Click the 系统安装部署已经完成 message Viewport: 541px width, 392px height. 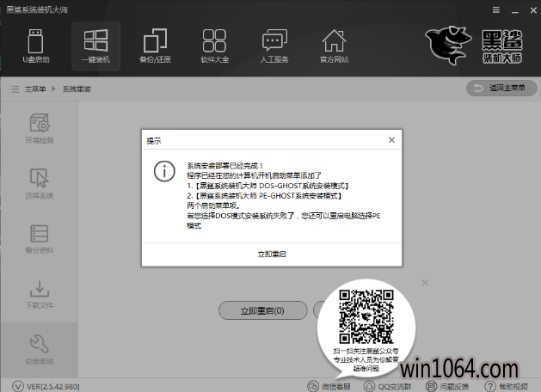tap(225, 166)
